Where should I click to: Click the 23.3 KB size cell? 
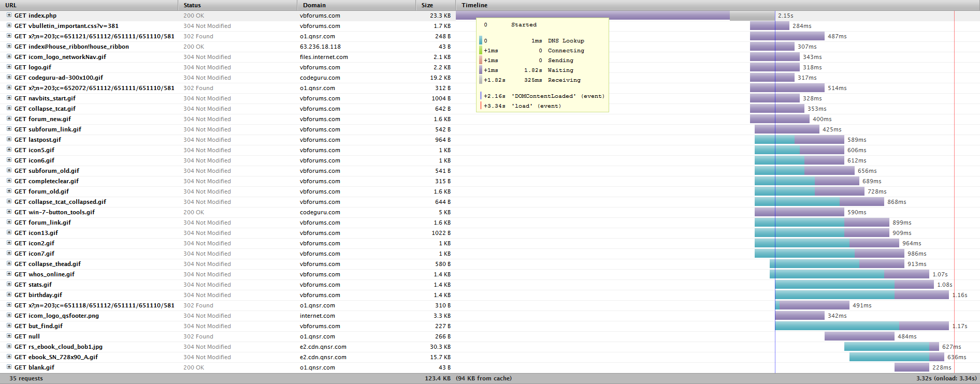[x=440, y=16]
